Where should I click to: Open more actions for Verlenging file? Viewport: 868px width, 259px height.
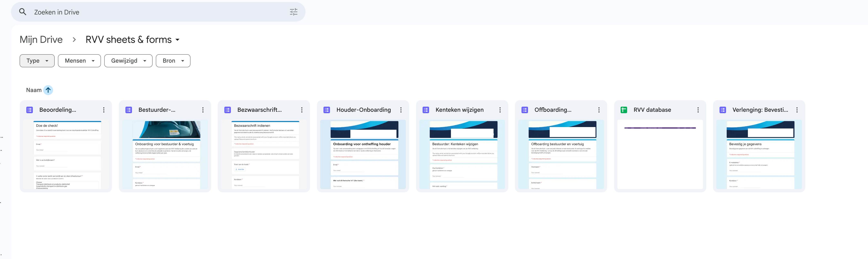pyautogui.click(x=797, y=110)
